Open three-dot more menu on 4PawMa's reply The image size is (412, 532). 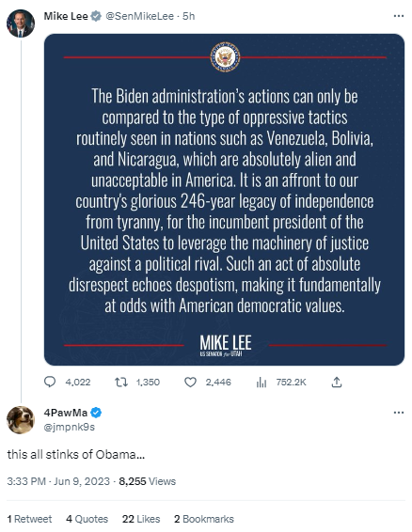coord(399,413)
